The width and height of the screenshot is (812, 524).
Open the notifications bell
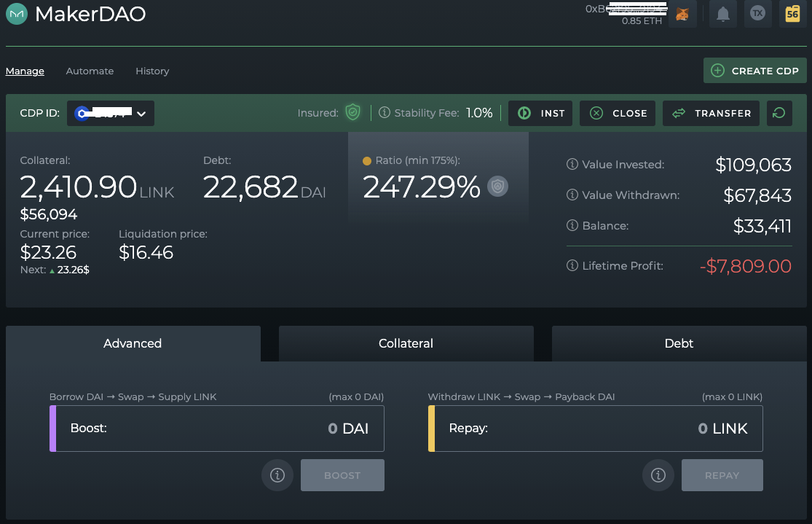[723, 13]
